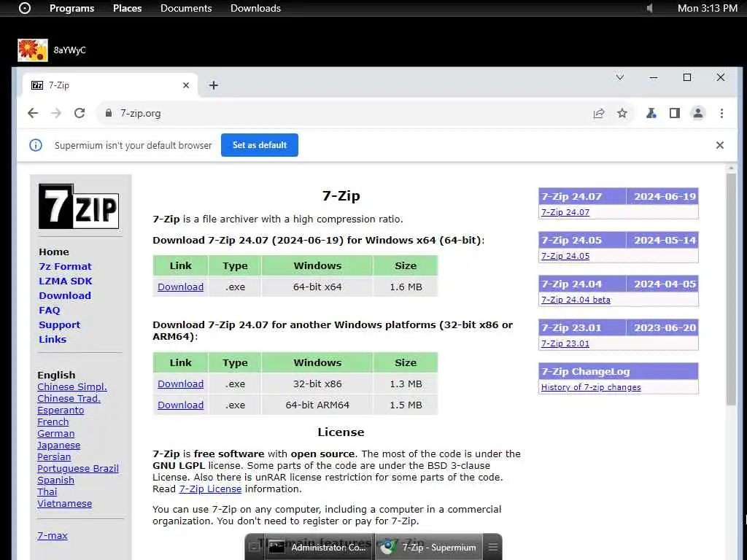Image resolution: width=747 pixels, height=560 pixels.
Task: Switch language to Portuguese Brazil
Action: (x=77, y=469)
